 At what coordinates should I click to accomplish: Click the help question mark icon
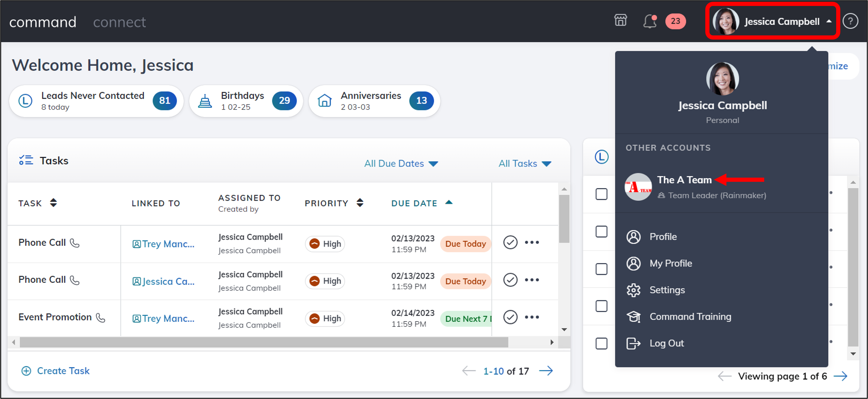(x=850, y=21)
